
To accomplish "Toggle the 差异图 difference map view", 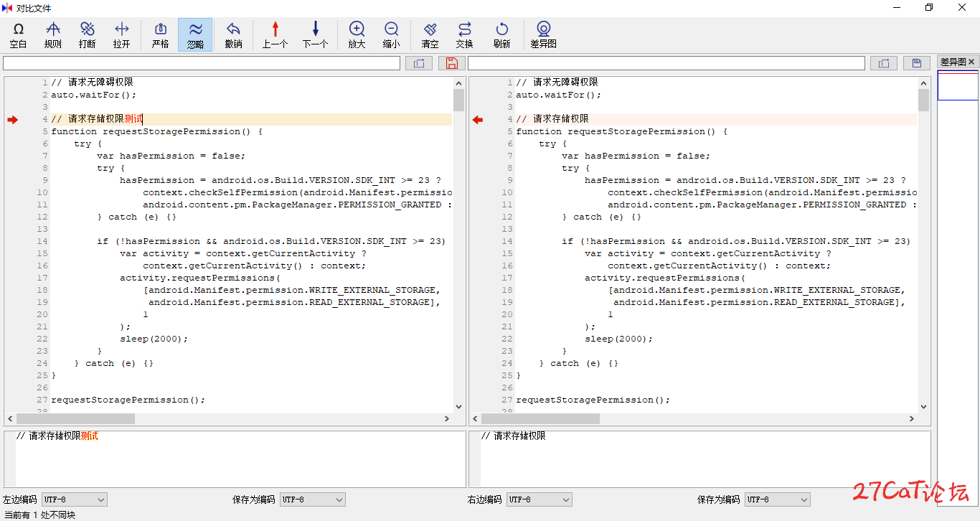I will [544, 34].
